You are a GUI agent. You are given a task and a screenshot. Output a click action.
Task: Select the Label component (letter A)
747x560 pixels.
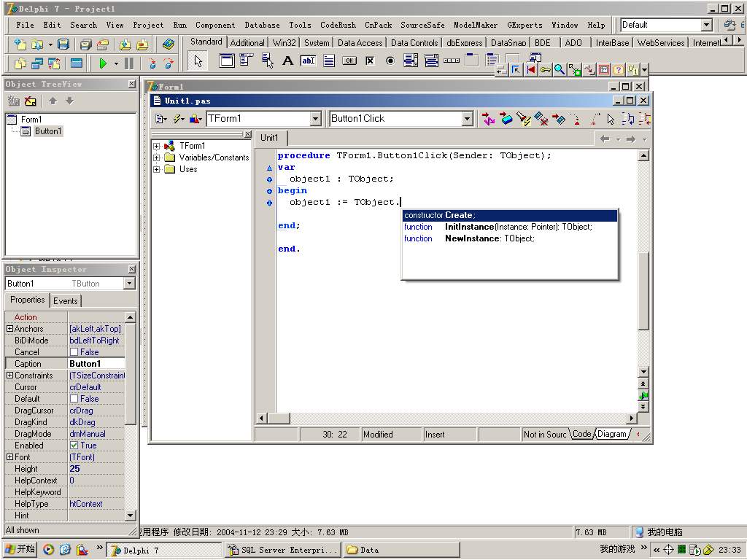287,61
